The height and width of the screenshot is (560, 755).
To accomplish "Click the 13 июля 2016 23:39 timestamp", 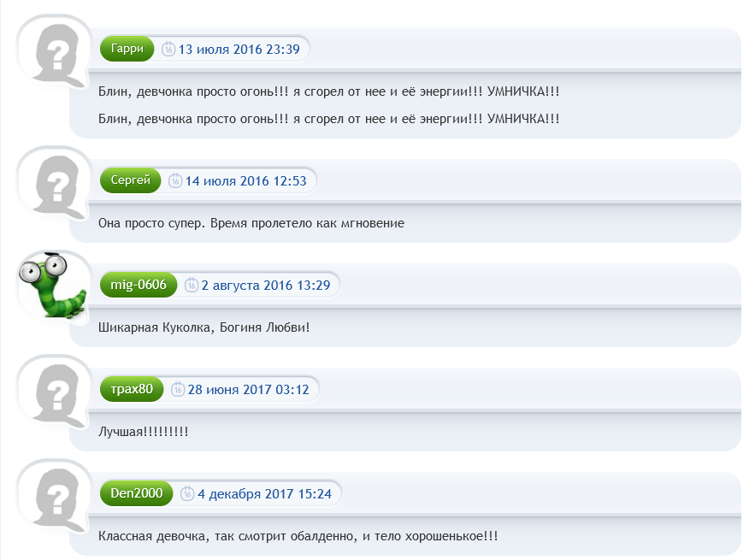I will pyautogui.click(x=239, y=50).
